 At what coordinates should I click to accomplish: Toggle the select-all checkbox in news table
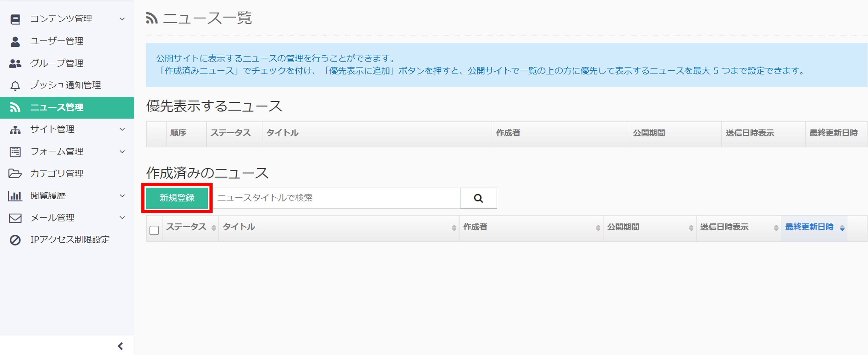(154, 230)
